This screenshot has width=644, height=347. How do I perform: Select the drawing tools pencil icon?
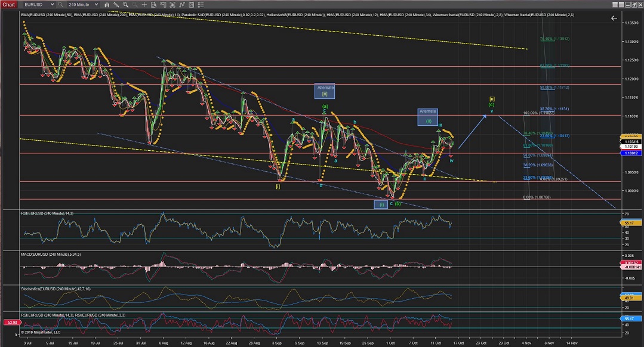pyautogui.click(x=116, y=5)
